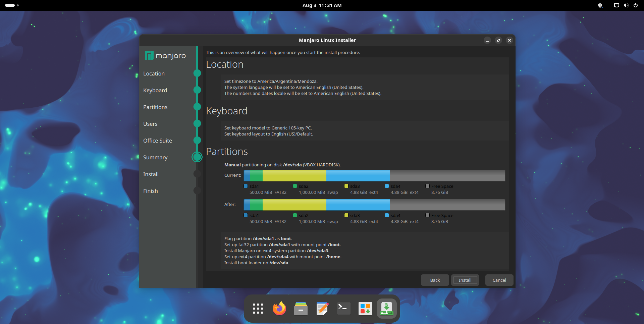The width and height of the screenshot is (644, 324).
Task: Click 'Set keyboard model to Generic 105-key PC'
Action: [268, 128]
